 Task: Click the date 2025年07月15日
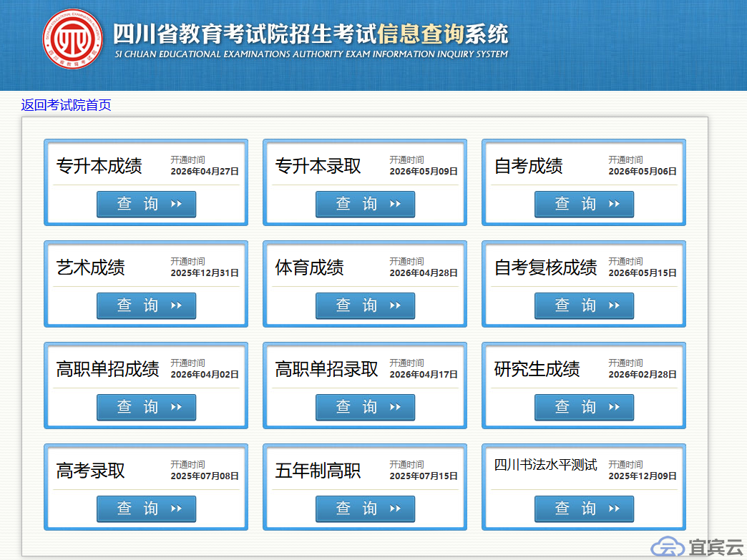point(424,476)
